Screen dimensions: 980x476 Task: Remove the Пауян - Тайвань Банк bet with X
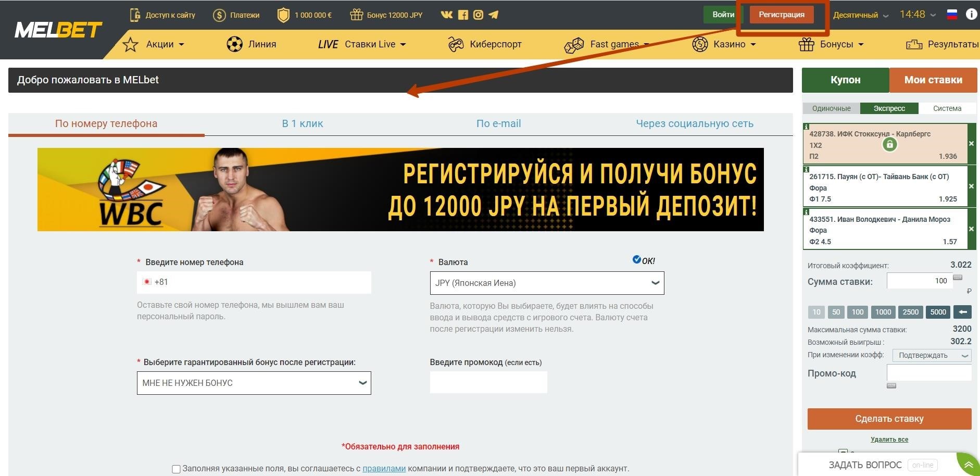[x=972, y=186]
